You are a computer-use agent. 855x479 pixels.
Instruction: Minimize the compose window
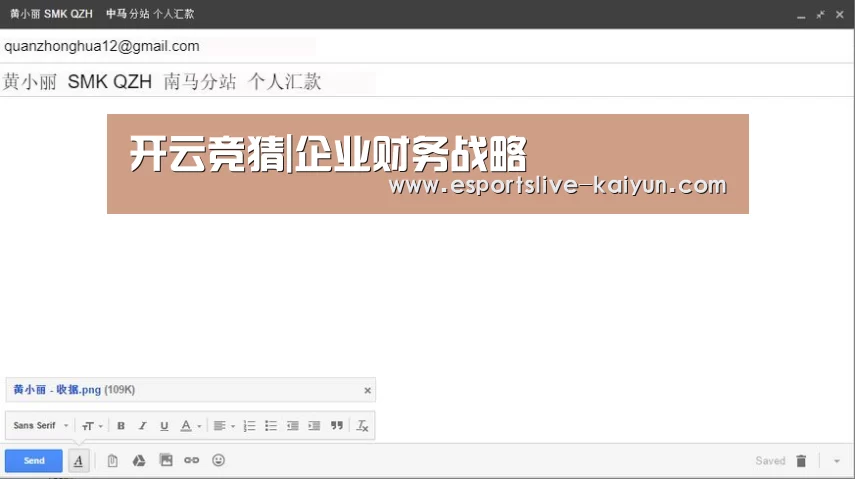click(x=801, y=15)
